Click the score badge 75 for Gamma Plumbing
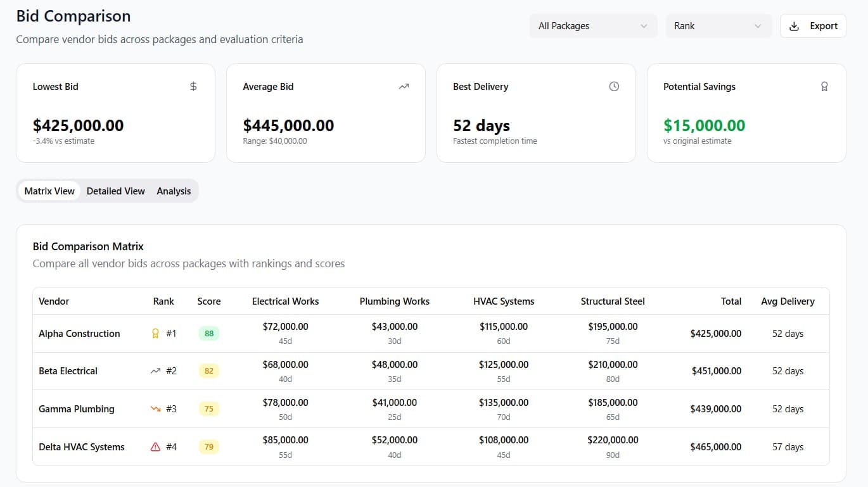The width and height of the screenshot is (868, 487). pyautogui.click(x=209, y=409)
